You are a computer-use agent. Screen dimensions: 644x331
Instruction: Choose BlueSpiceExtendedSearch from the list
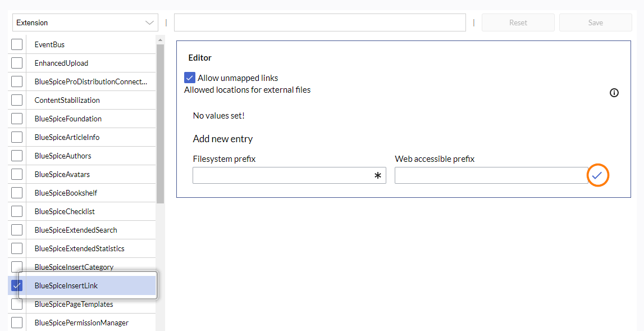(75, 230)
